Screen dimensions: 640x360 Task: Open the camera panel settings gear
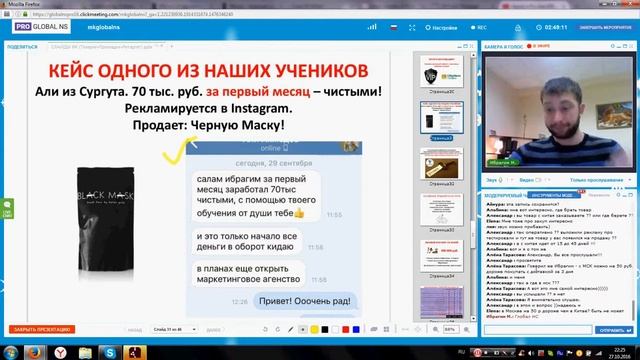613,46
